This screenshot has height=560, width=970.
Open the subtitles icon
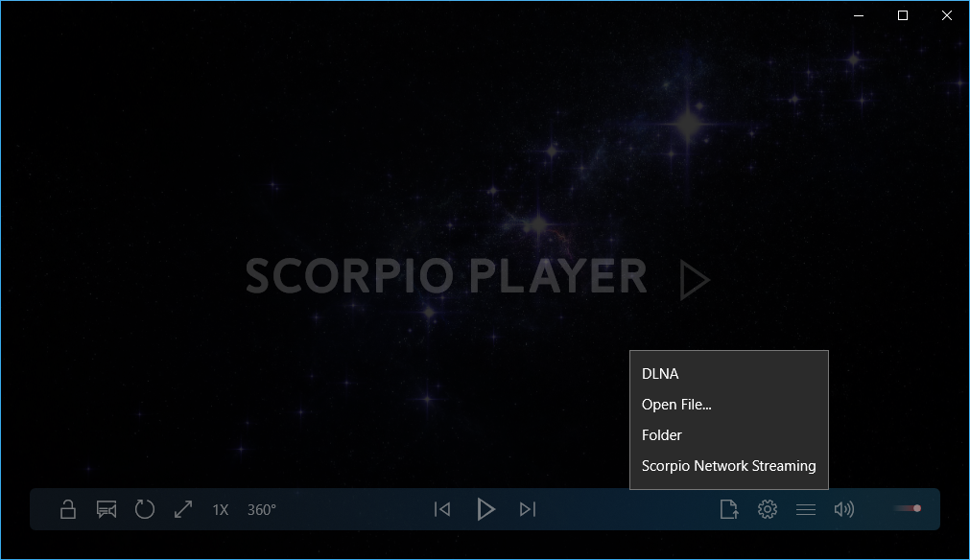pyautogui.click(x=106, y=509)
